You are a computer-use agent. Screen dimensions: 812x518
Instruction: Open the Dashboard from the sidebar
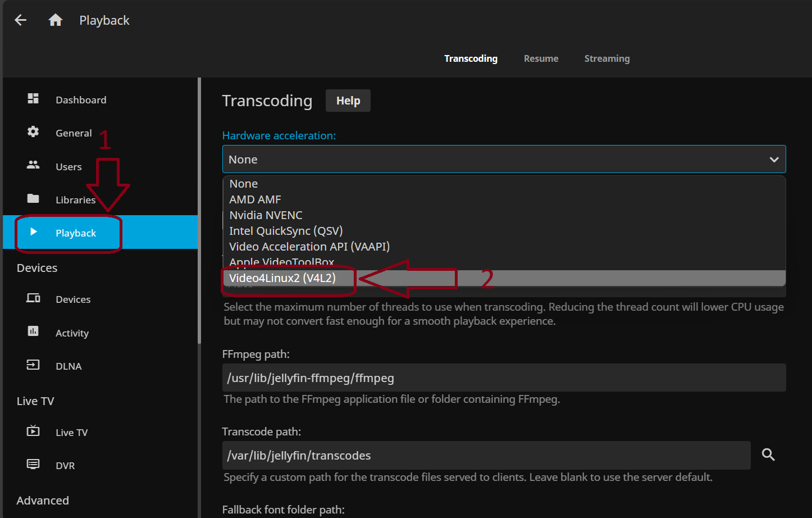point(33,99)
